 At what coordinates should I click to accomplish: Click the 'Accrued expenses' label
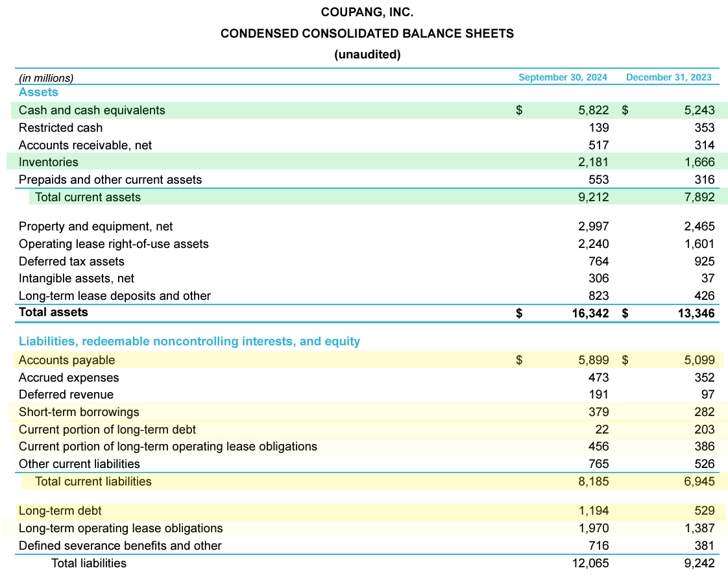coord(69,378)
